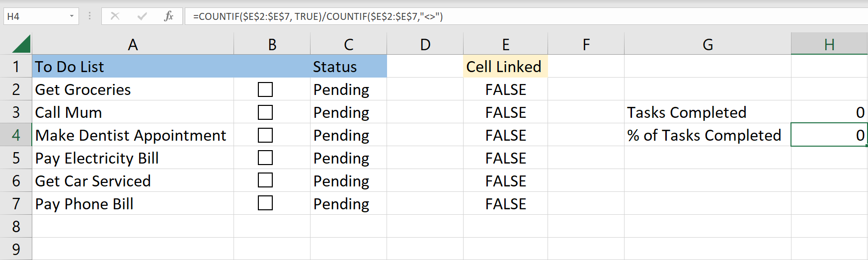This screenshot has height=260, width=868.
Task: Click the Name Box showing H4
Action: point(35,16)
